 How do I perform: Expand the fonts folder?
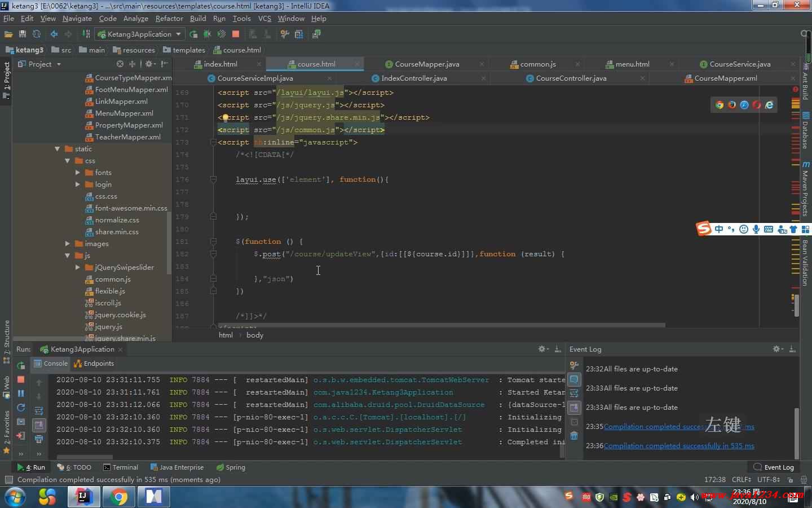point(77,173)
